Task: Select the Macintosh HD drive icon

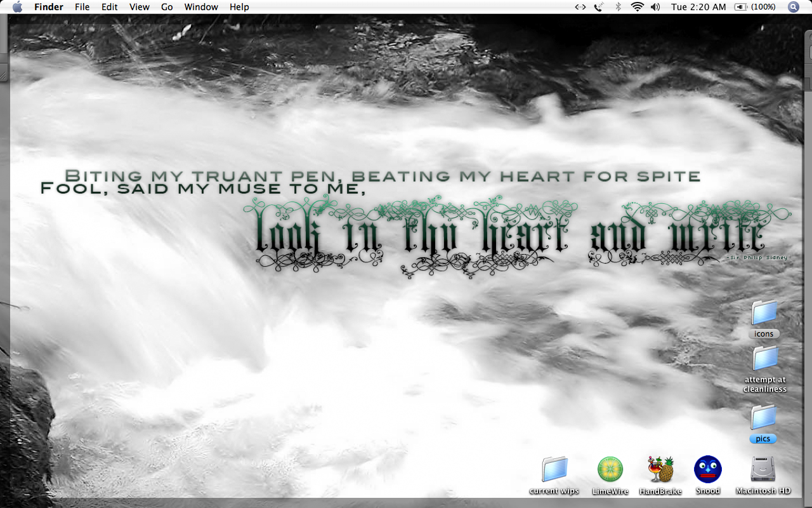Action: tap(763, 469)
